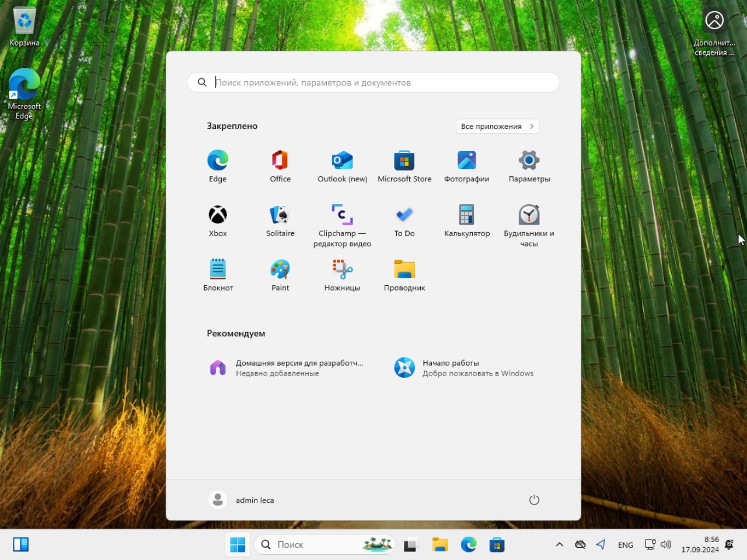
Task: Open the Solitaire game
Action: 280,221
